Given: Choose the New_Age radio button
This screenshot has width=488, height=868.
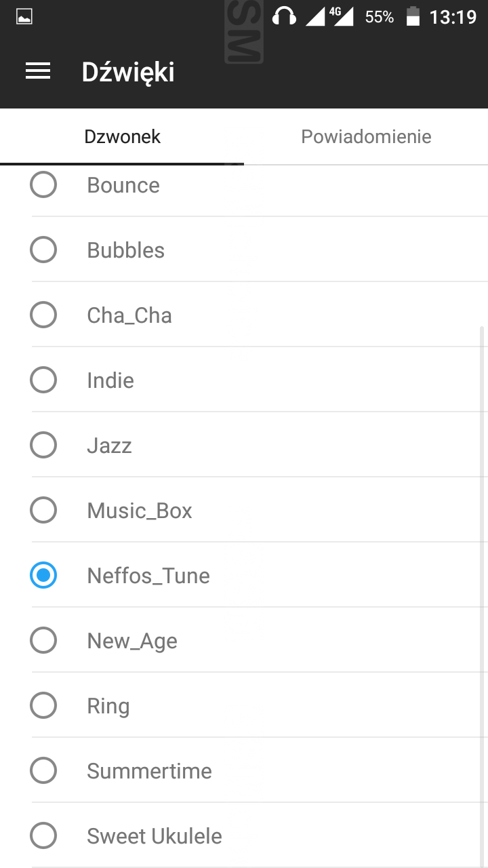Looking at the screenshot, I should coord(43,640).
